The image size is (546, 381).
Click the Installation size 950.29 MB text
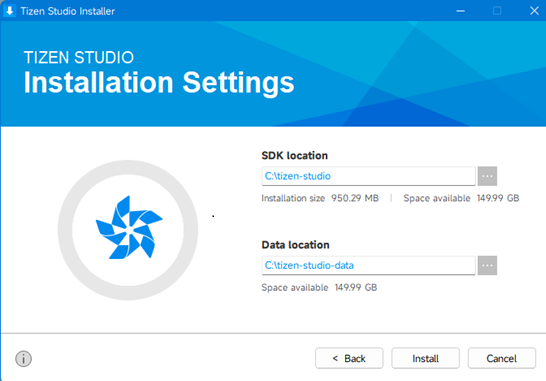coord(320,198)
